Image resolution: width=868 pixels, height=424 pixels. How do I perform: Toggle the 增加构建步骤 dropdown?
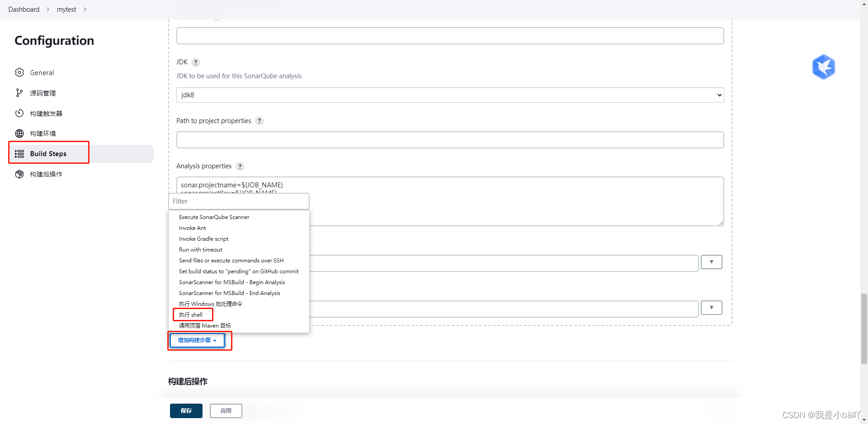click(x=197, y=340)
